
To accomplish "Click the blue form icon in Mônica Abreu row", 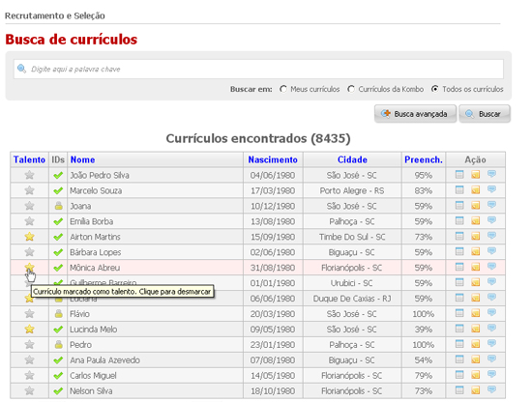I will coord(459,267).
